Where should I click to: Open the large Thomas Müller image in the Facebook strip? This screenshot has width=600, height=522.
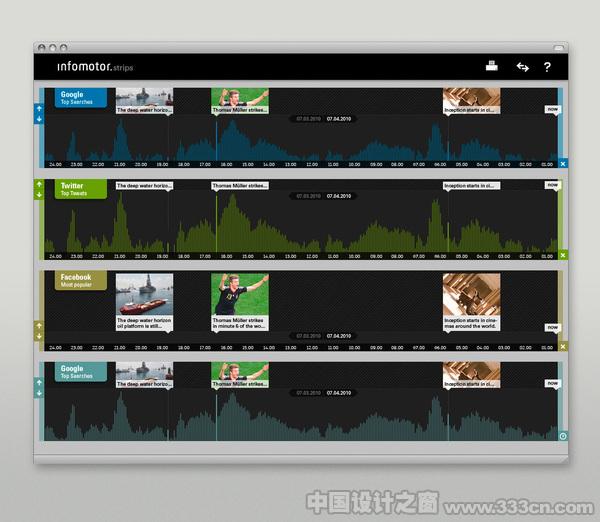point(240,294)
